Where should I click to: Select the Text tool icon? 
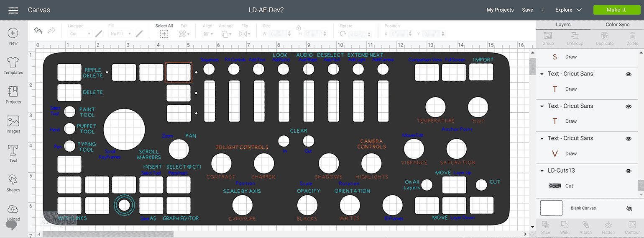[x=13, y=150]
